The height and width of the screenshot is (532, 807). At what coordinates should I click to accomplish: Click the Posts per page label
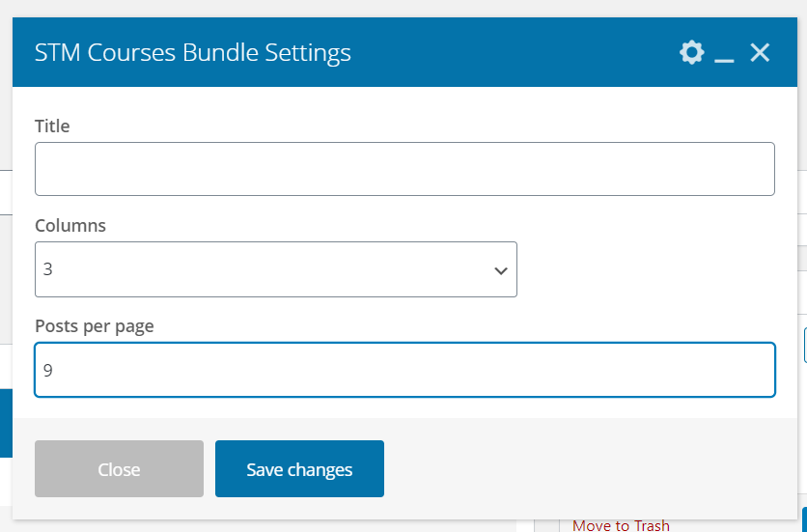[95, 325]
